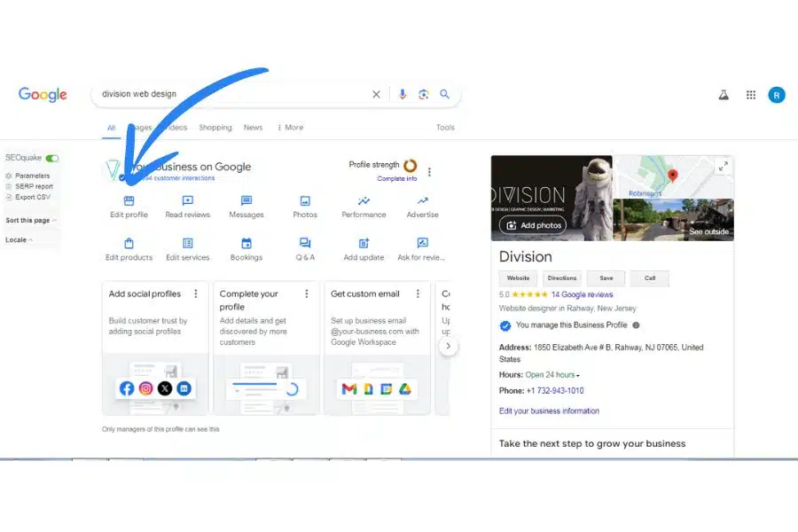
Task: Click Profile strength progress ring
Action: click(x=411, y=166)
